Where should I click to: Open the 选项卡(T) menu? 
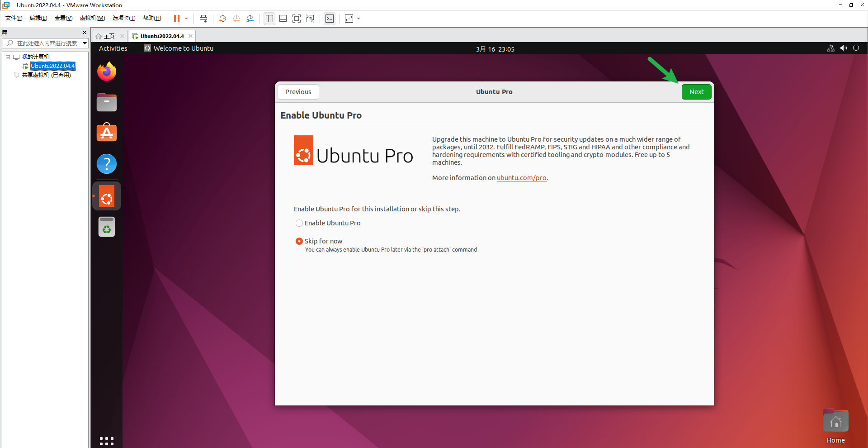click(124, 18)
